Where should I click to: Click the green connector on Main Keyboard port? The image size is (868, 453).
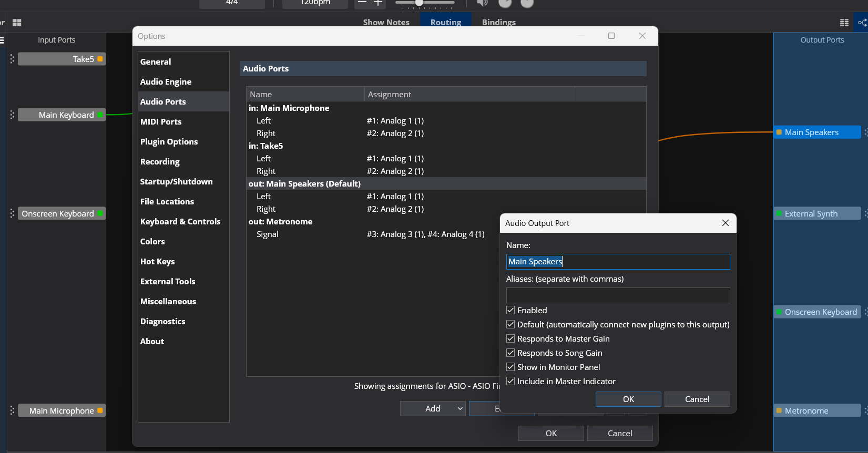pos(100,115)
